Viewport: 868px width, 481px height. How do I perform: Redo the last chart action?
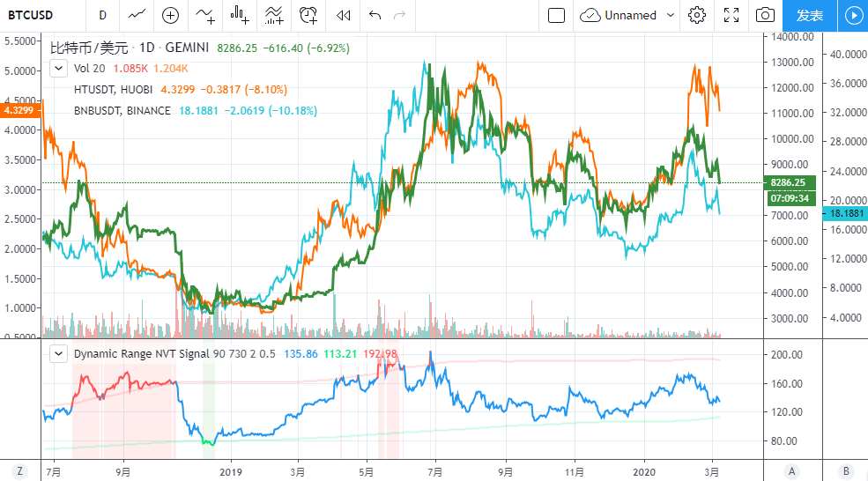(x=400, y=16)
